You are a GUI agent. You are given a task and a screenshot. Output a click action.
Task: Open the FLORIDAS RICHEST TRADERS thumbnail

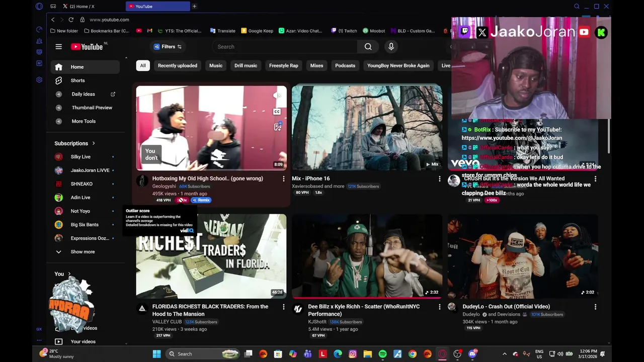coord(211,256)
